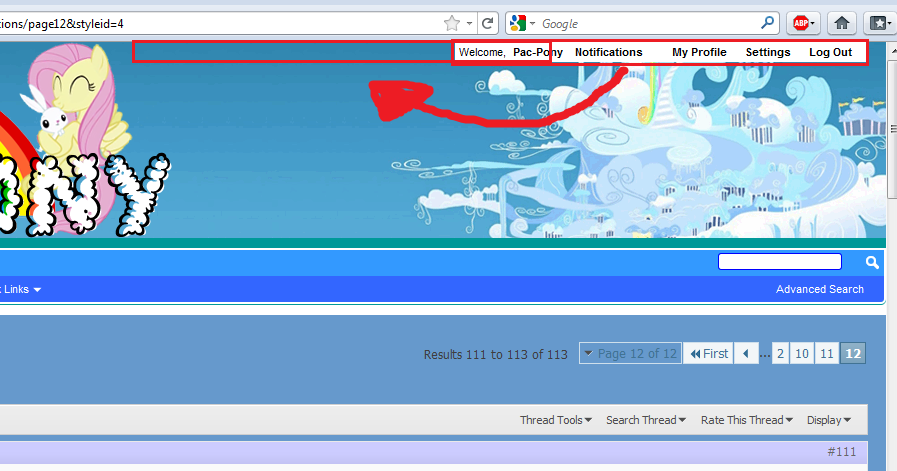Go to thread page 11
Viewport: 897px width, 471px height.
[827, 354]
